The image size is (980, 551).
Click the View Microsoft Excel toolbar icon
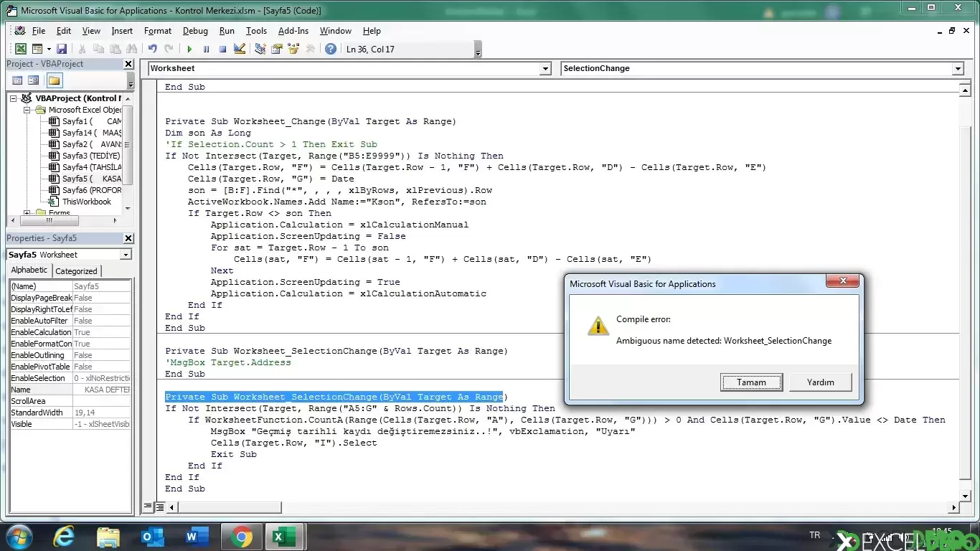[x=20, y=49]
